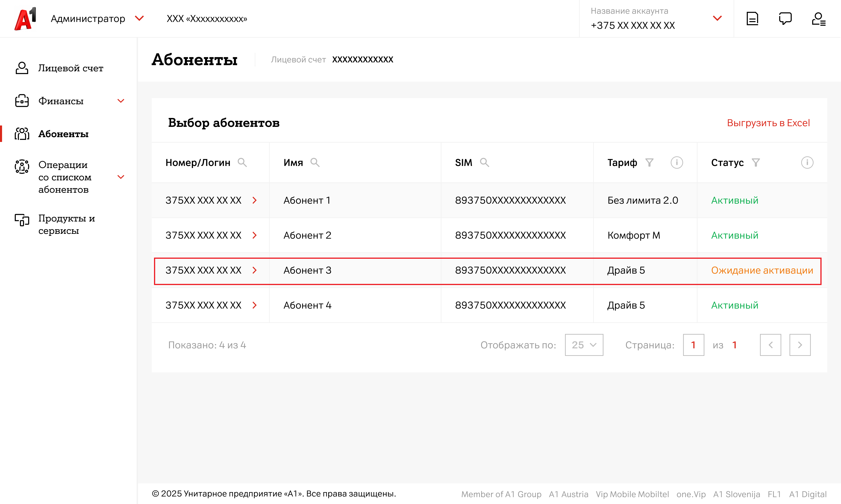
Task: Open Продукты и сервисы in the sidebar
Action: 66,224
